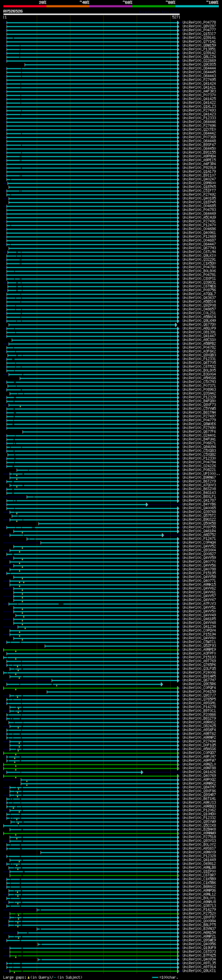Click the alignment bar for UniRef100_Q9C8S5
This screenshot has height=980, width=222.
pos(102,65)
